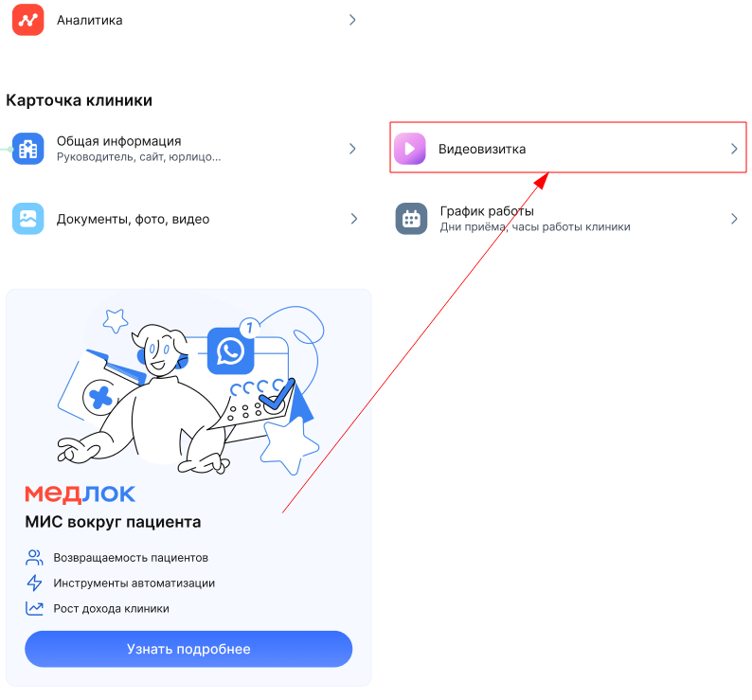752x700 pixels.
Task: Click the lightning bolt automation icon
Action: (x=34, y=583)
